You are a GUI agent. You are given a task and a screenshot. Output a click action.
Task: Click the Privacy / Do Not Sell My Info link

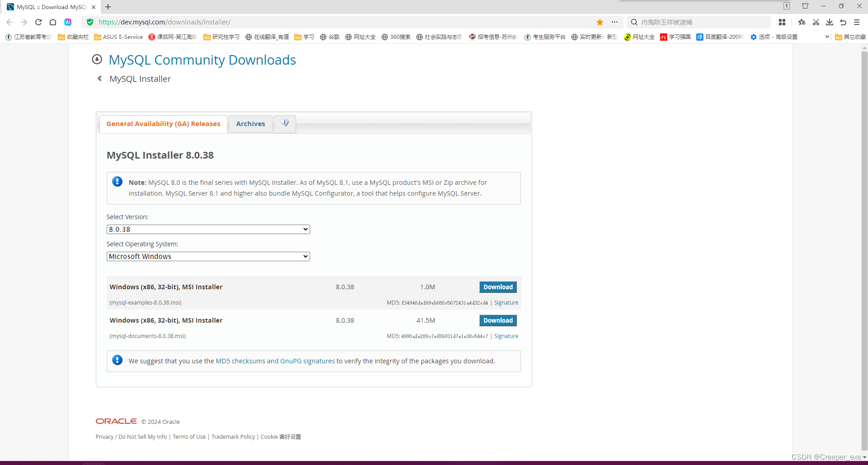pos(131,437)
